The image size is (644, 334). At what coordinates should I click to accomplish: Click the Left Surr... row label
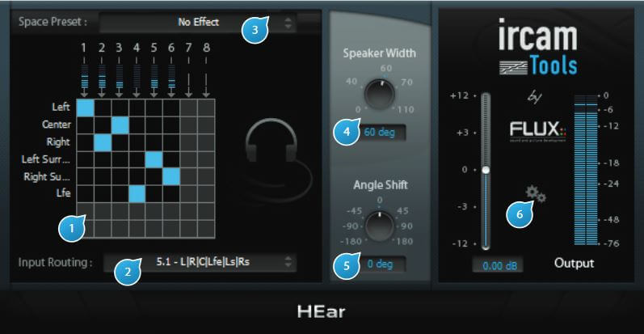(46, 159)
